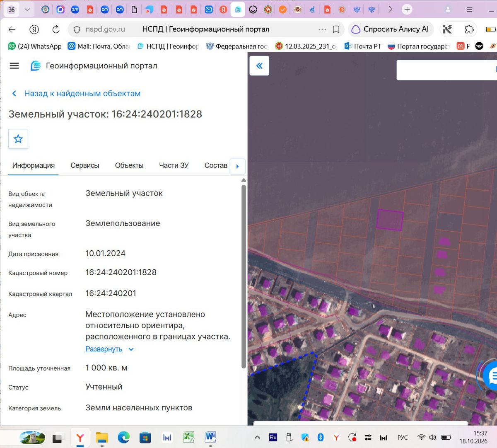Open Mail: Почта bookmark
Viewport: 497px width, 448px height.
99,46
